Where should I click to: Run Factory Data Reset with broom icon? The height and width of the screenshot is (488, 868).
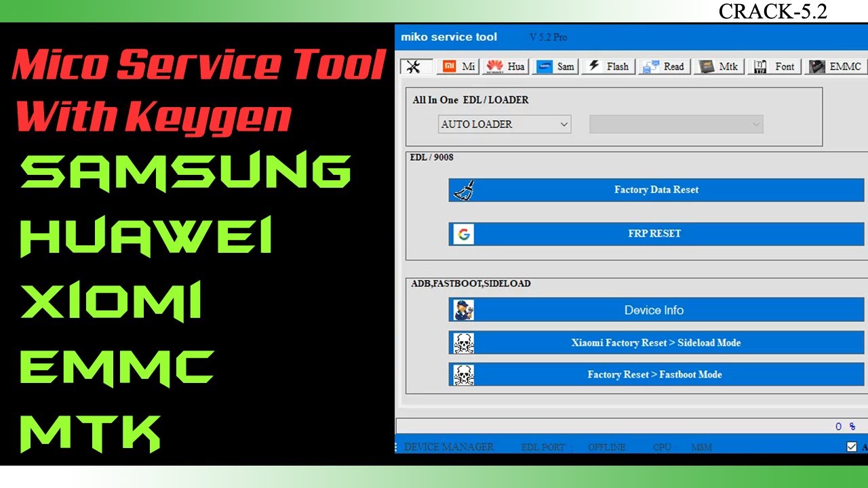[x=656, y=190]
